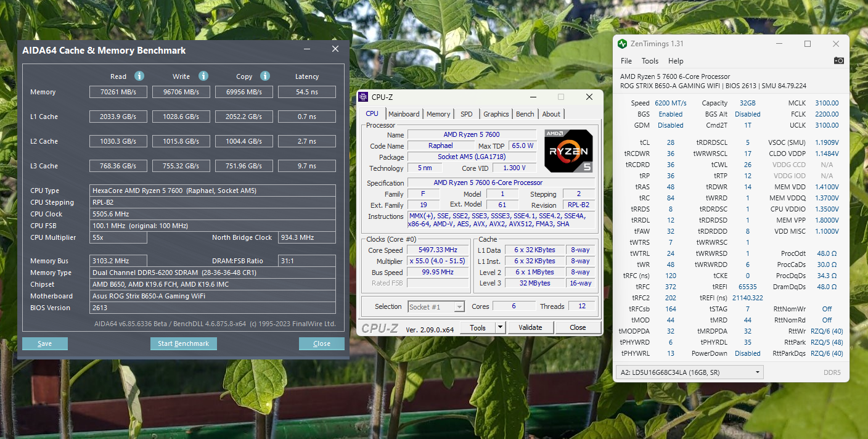Click the Close button at CPU-Z's bottom
This screenshot has height=439, width=868.
pyautogui.click(x=578, y=327)
